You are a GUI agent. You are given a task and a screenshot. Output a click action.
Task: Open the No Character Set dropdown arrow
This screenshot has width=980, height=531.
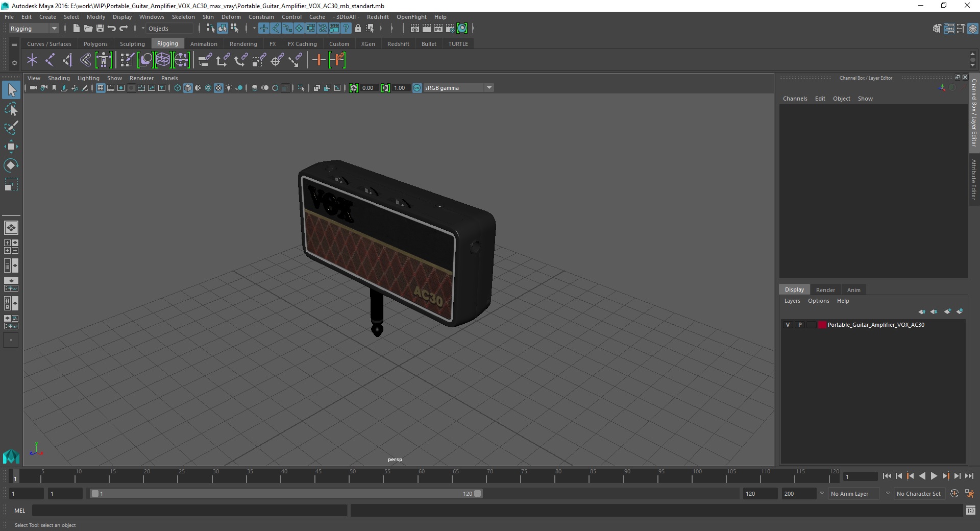click(888, 494)
